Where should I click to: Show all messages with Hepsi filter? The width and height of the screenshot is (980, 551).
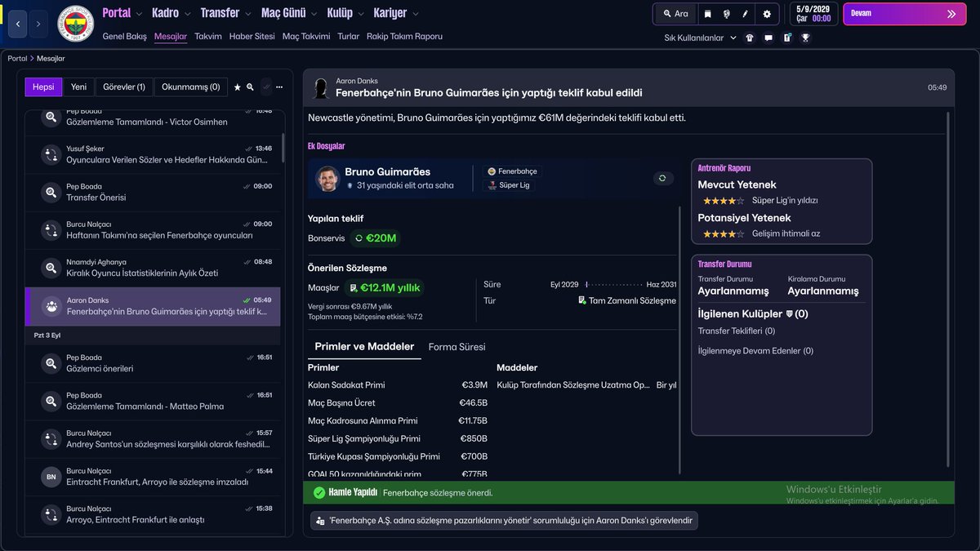pyautogui.click(x=43, y=87)
